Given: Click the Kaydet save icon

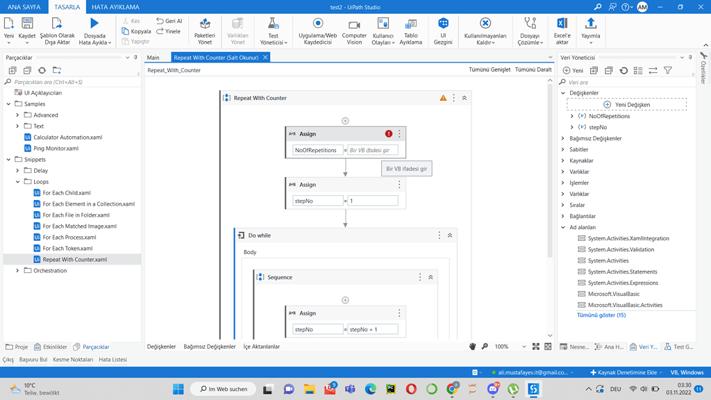Looking at the screenshot, I should coord(27,24).
